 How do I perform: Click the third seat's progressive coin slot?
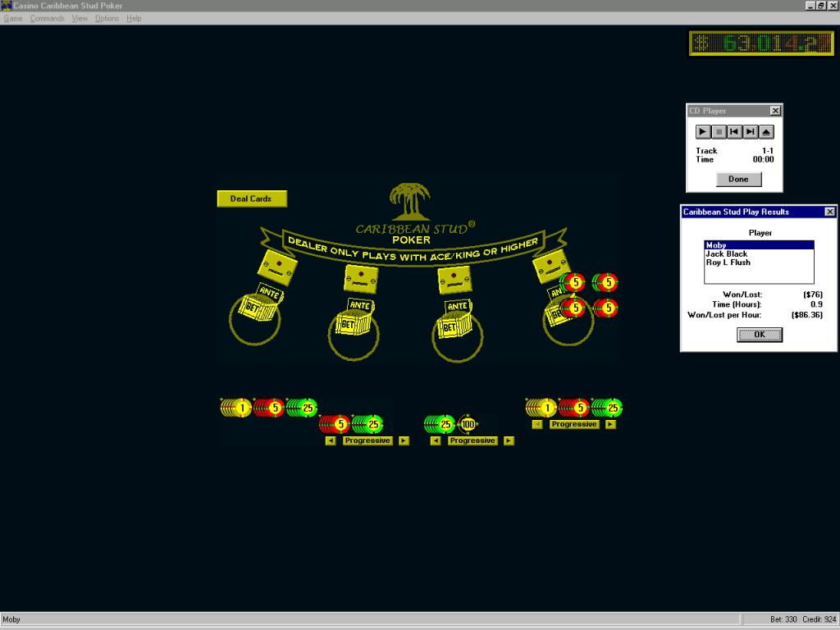454,280
